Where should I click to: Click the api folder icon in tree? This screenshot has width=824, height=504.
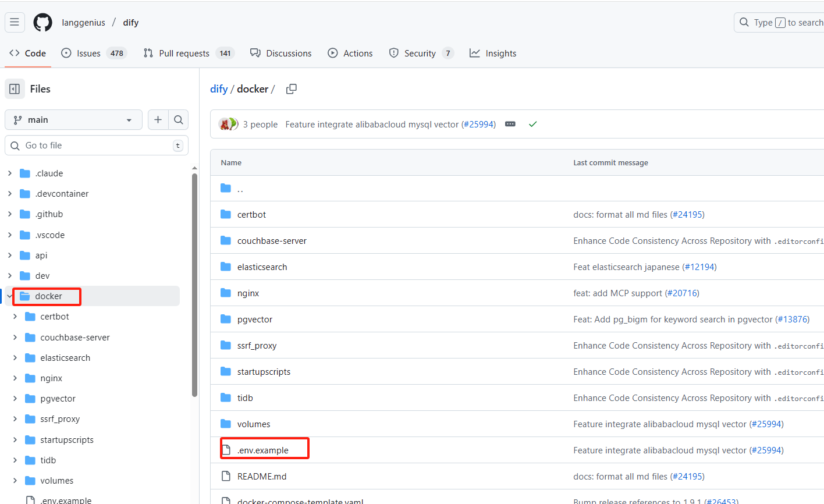(25, 255)
